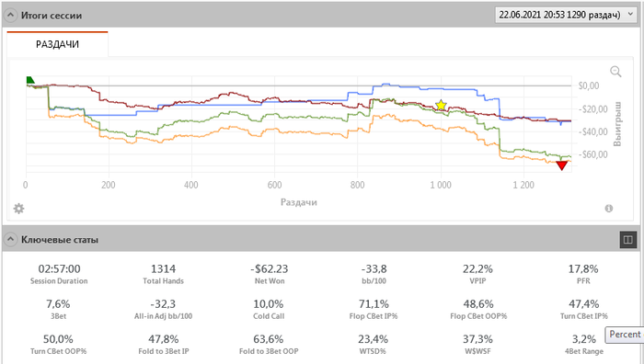
Task: Open the session date dropdown
Action: (x=566, y=15)
